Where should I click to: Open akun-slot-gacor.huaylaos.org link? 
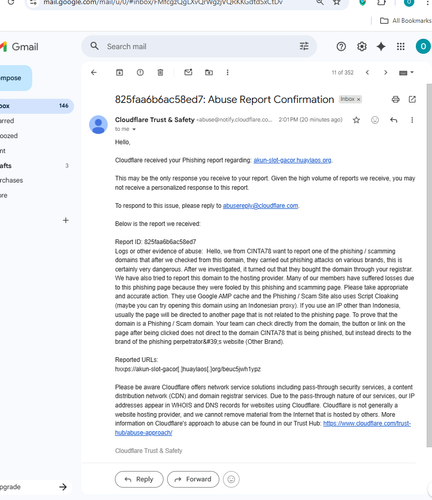(292, 160)
